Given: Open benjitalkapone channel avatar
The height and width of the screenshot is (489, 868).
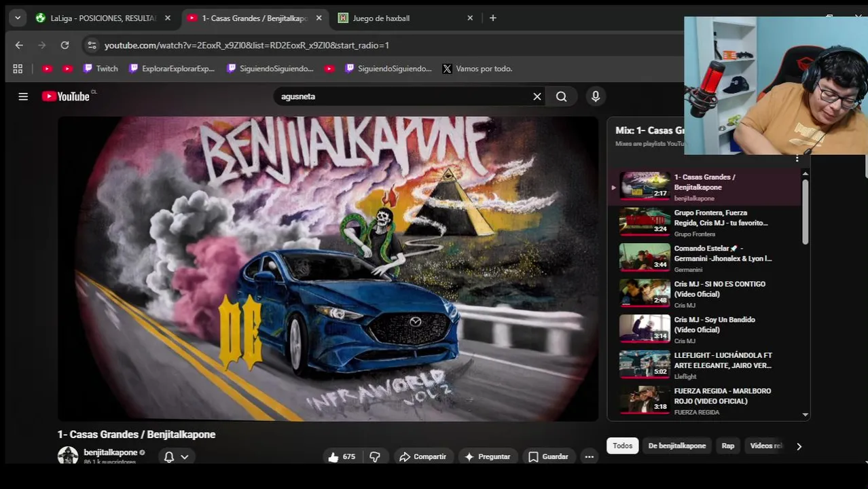Looking at the screenshot, I should click(x=68, y=456).
